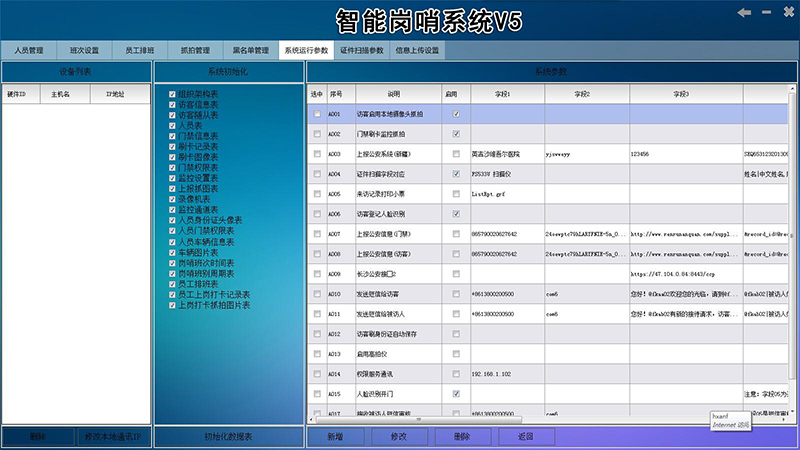Toggle the 监控设置表 checkbox
Screen dimensions: 800x450
coord(173,179)
